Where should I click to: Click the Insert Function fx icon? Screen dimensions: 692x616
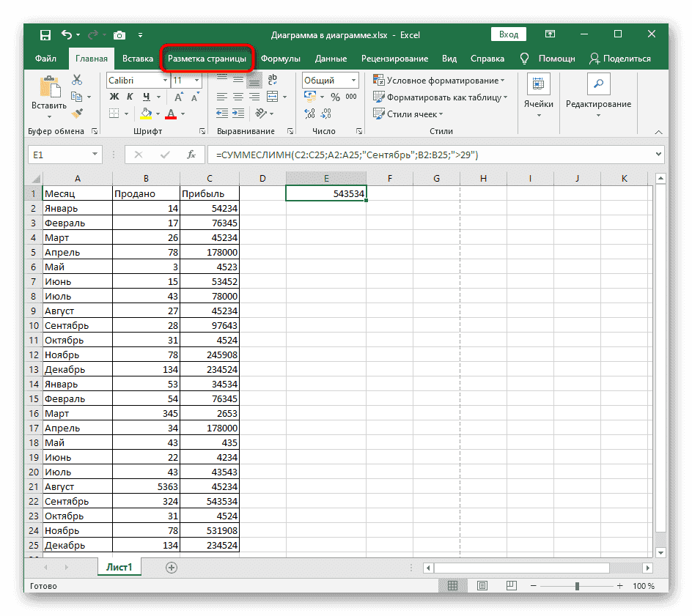191,155
